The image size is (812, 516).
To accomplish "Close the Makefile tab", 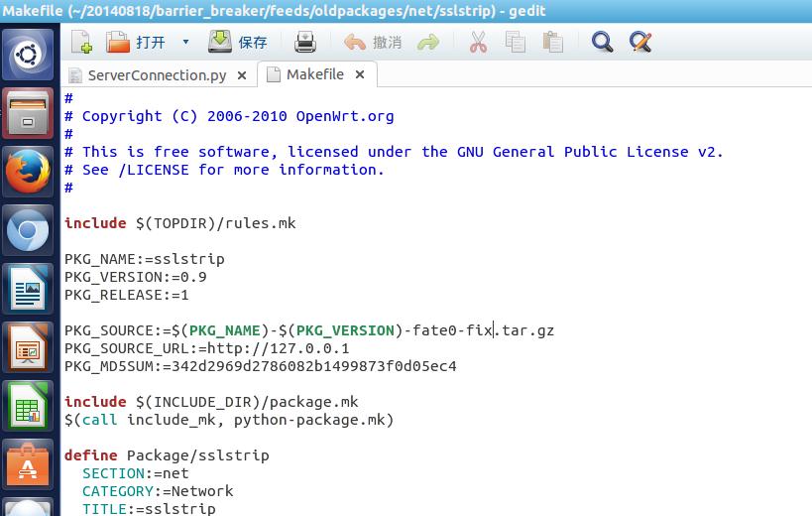I will [360, 74].
